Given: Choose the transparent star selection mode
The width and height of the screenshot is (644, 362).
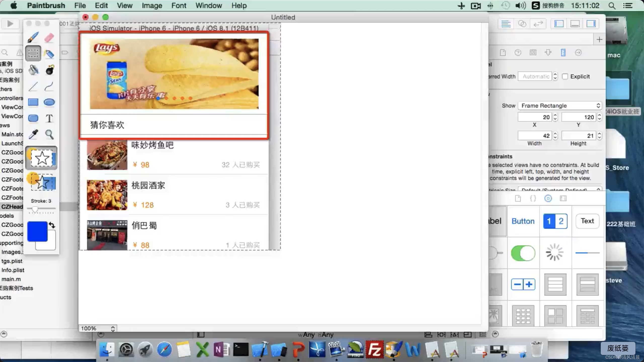Looking at the screenshot, I should pyautogui.click(x=41, y=182).
